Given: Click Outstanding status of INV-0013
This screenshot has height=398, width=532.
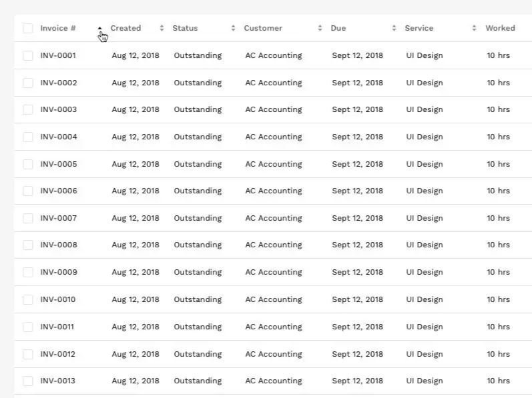Looking at the screenshot, I should (198, 381).
